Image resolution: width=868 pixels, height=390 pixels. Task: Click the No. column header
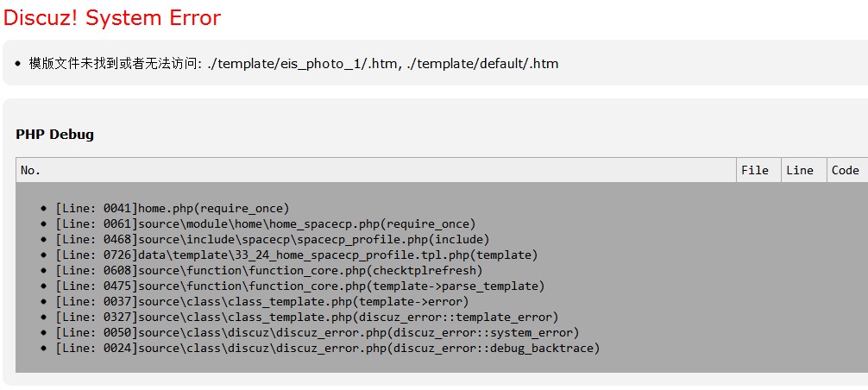(30, 170)
